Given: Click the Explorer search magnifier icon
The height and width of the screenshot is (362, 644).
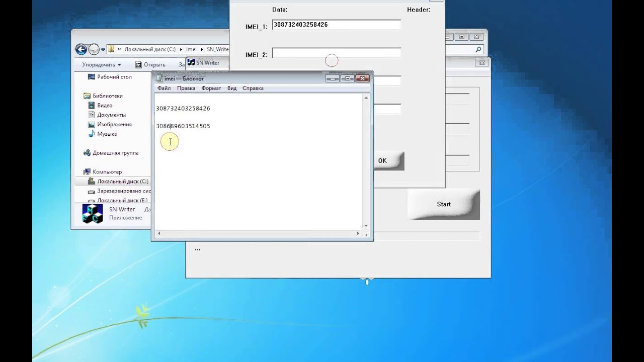Looking at the screenshot, I should click(x=478, y=49).
